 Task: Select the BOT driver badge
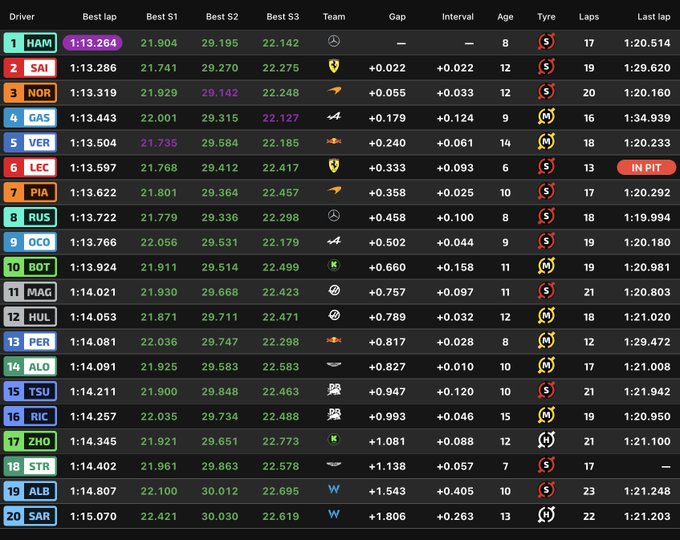[30, 267]
